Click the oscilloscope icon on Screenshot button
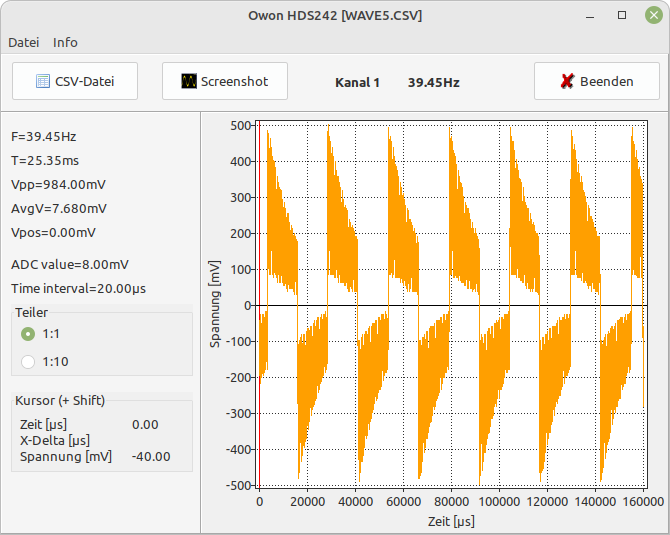The width and height of the screenshot is (670, 535). pos(189,81)
